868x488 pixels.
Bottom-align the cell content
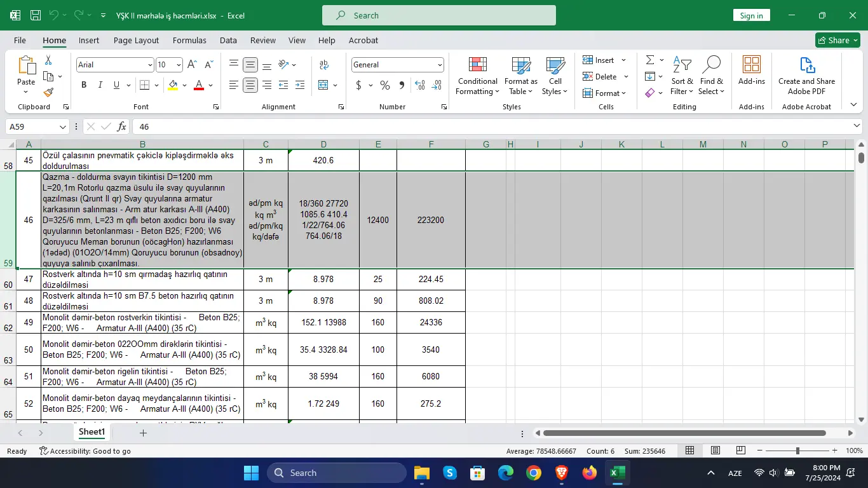click(267, 65)
